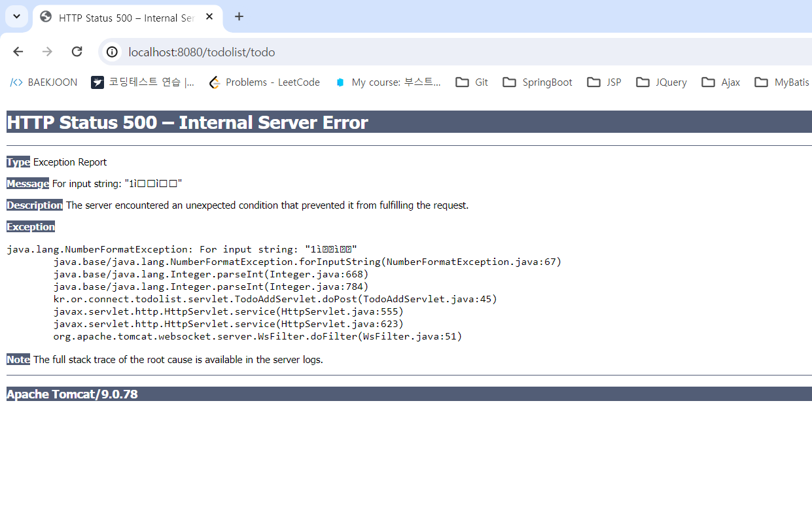Expand the JQuery bookmarks folder
The height and width of the screenshot is (524, 812).
coord(661,82)
